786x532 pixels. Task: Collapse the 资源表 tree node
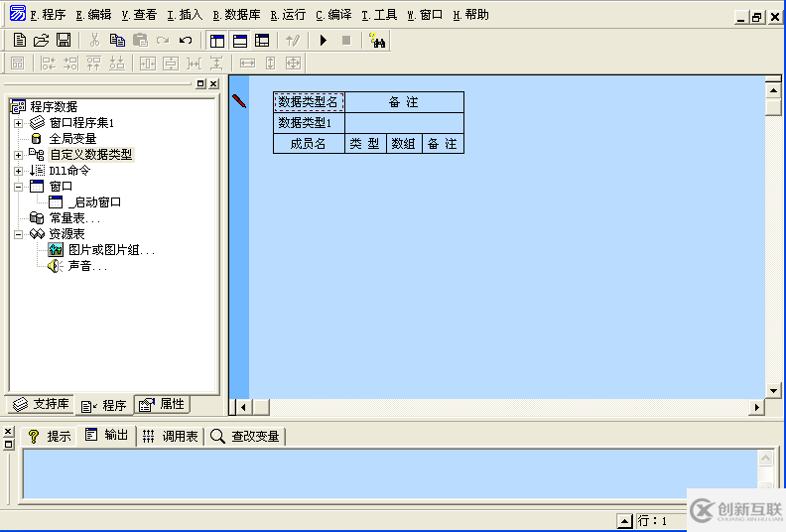[18, 234]
